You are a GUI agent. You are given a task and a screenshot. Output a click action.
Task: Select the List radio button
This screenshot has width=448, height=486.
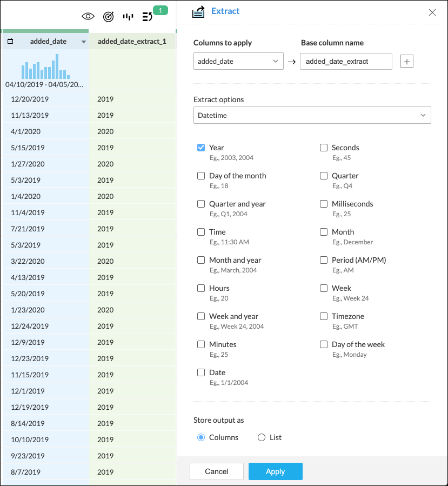pyautogui.click(x=262, y=437)
